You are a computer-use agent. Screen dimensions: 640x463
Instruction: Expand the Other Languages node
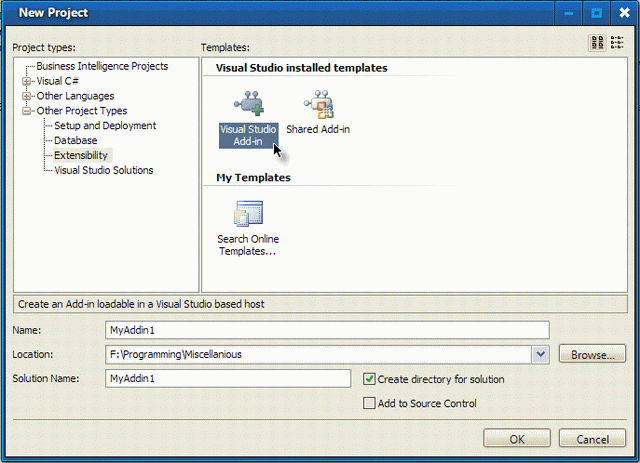tap(27, 96)
